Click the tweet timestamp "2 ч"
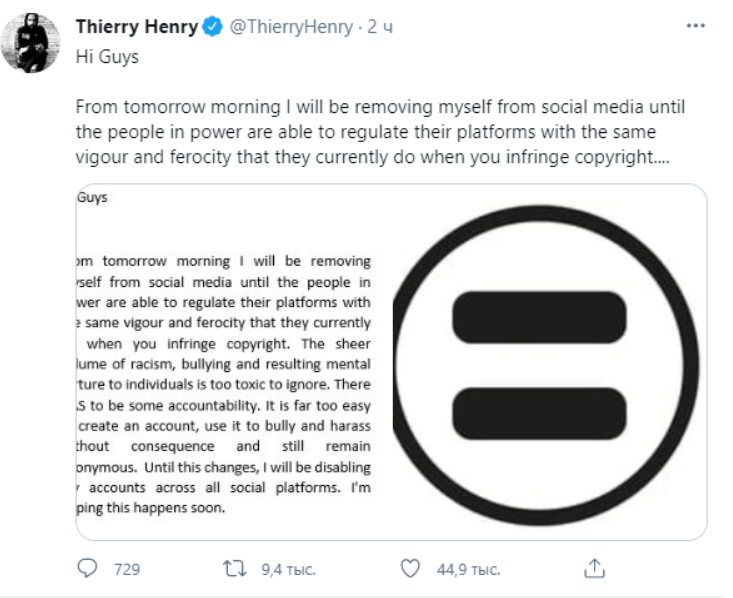This screenshot has height=598, width=733. 380,28
